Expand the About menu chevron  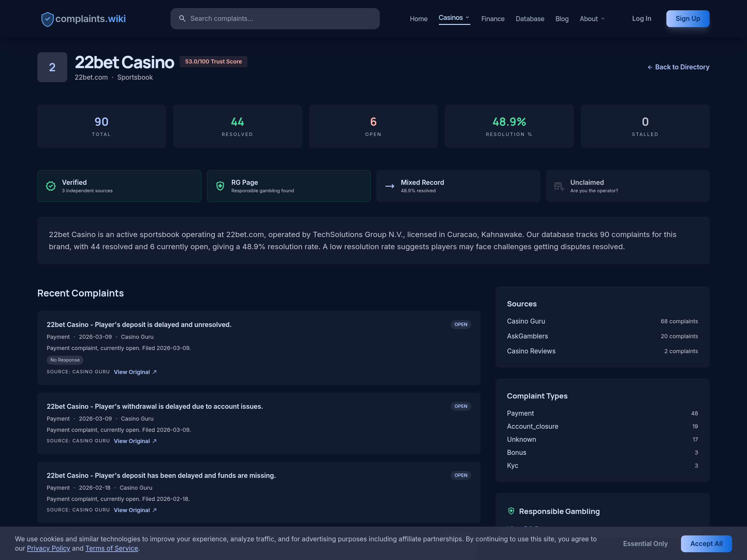tap(603, 19)
